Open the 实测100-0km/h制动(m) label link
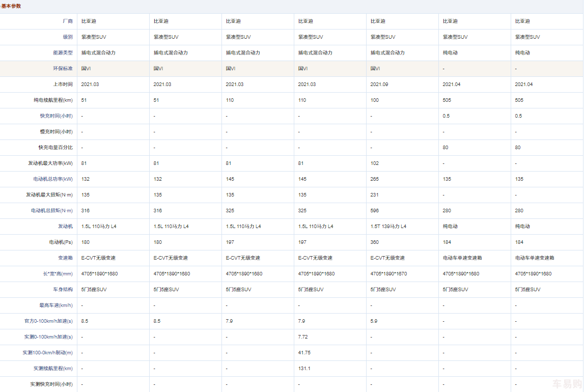584x392 pixels. 48,352
